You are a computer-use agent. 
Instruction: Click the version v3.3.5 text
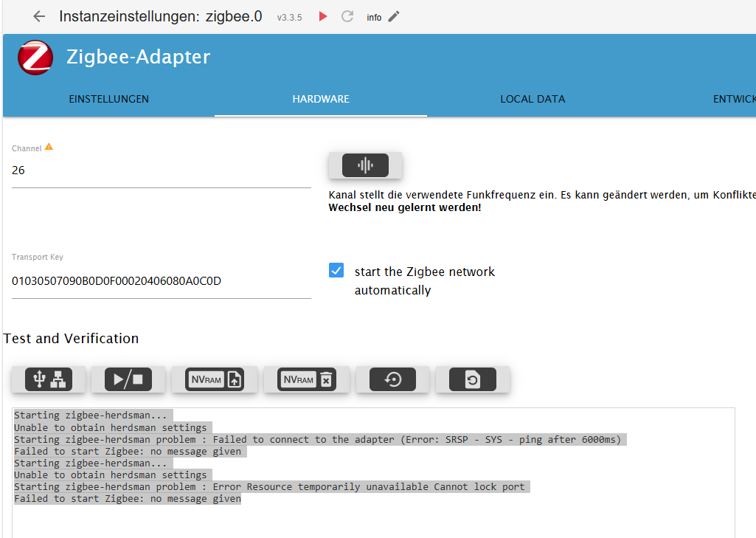tap(289, 18)
